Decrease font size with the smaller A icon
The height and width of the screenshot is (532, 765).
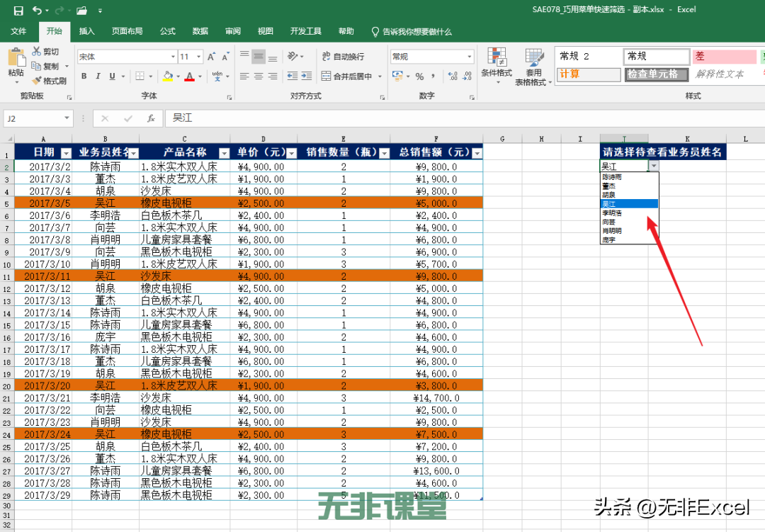click(225, 57)
